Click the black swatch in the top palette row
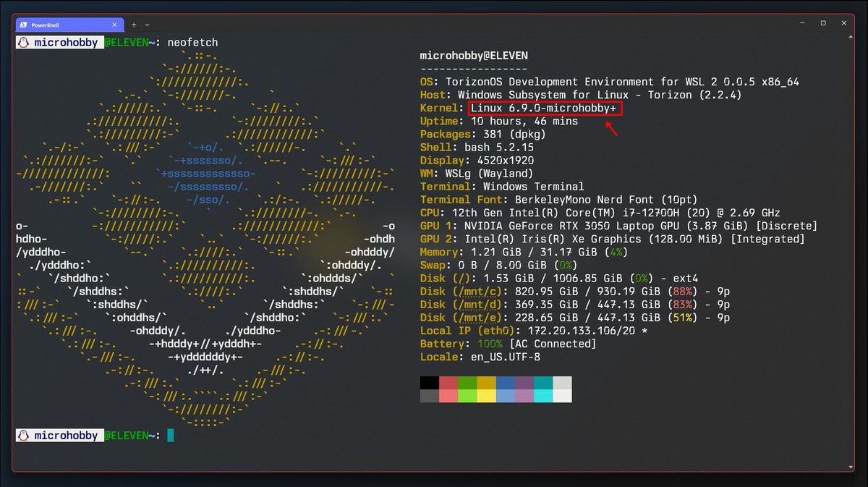The height and width of the screenshot is (487, 868). point(430,383)
